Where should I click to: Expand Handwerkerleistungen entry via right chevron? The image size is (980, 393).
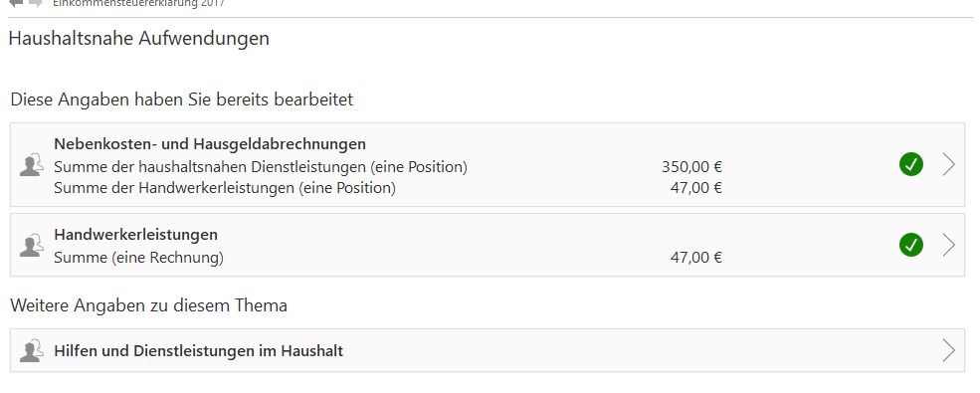[x=949, y=245]
